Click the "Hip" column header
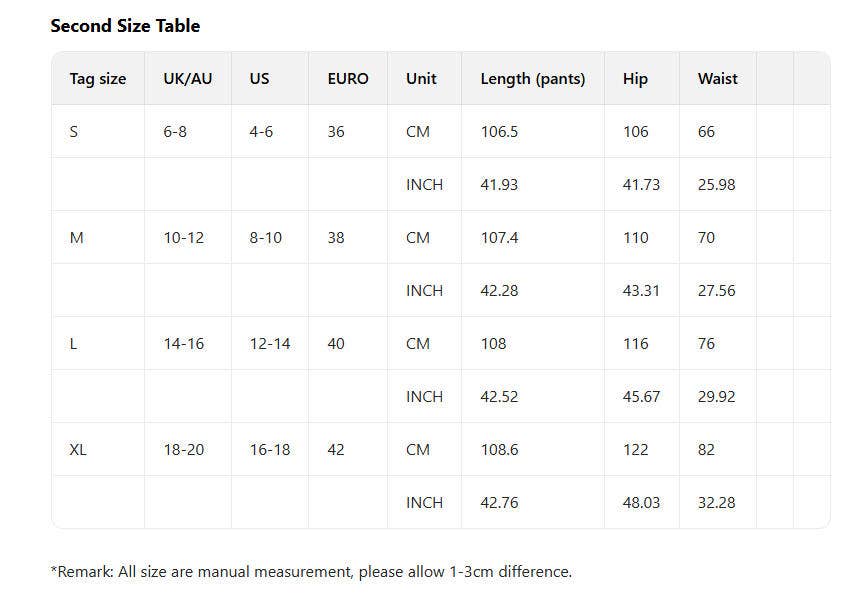 [635, 78]
